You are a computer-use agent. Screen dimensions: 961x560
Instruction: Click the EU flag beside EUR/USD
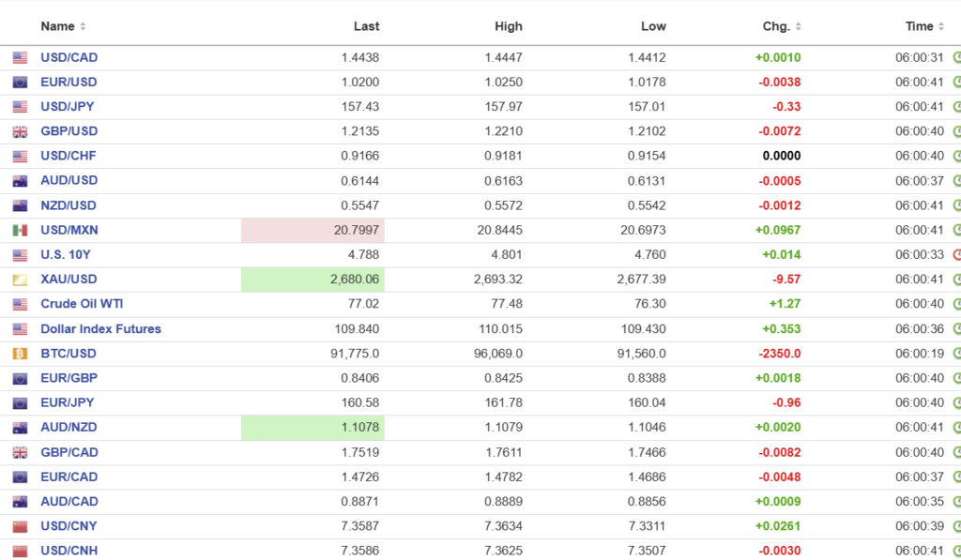tap(20, 83)
